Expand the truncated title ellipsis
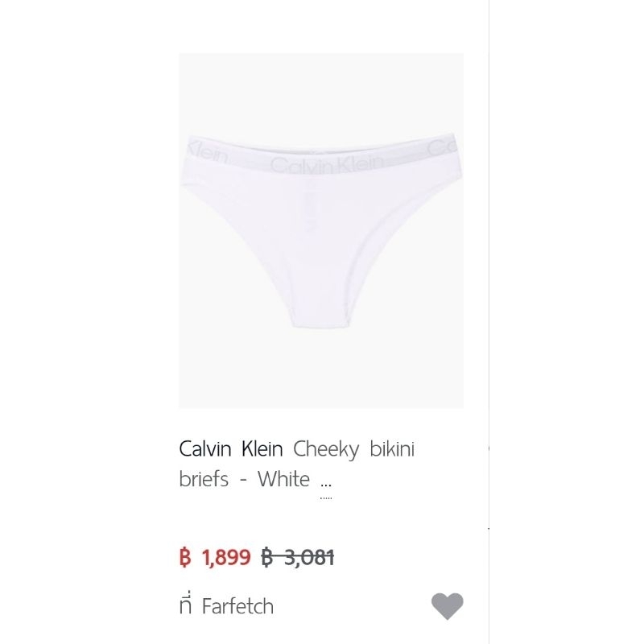 pos(326,485)
